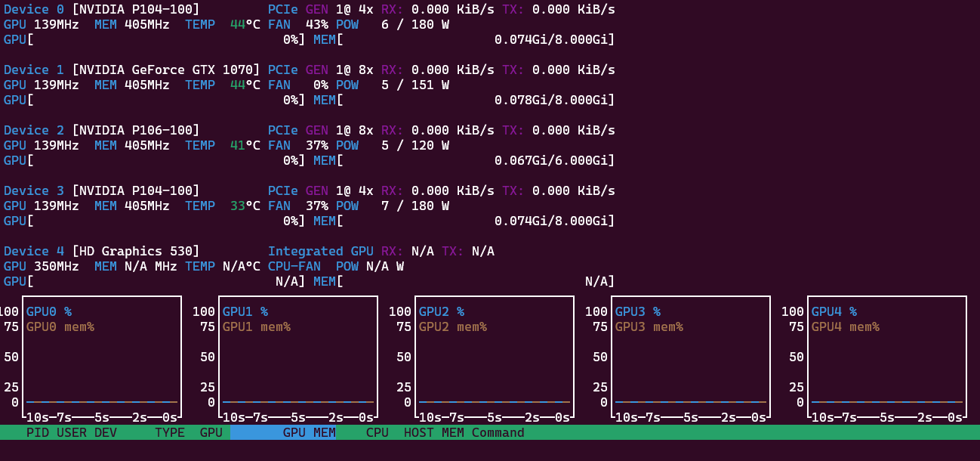Click the PID column header
Screen dimensions: 980x461
click(38, 433)
